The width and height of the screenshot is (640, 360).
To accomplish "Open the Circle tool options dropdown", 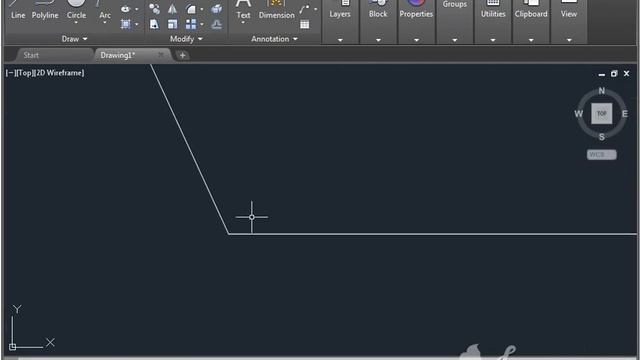I will 76,22.
